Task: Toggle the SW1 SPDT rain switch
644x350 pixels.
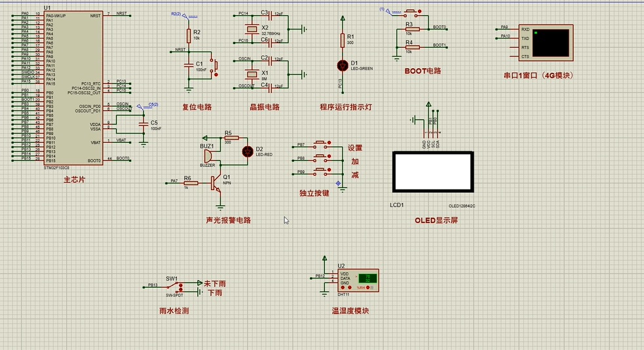Action: click(x=173, y=286)
